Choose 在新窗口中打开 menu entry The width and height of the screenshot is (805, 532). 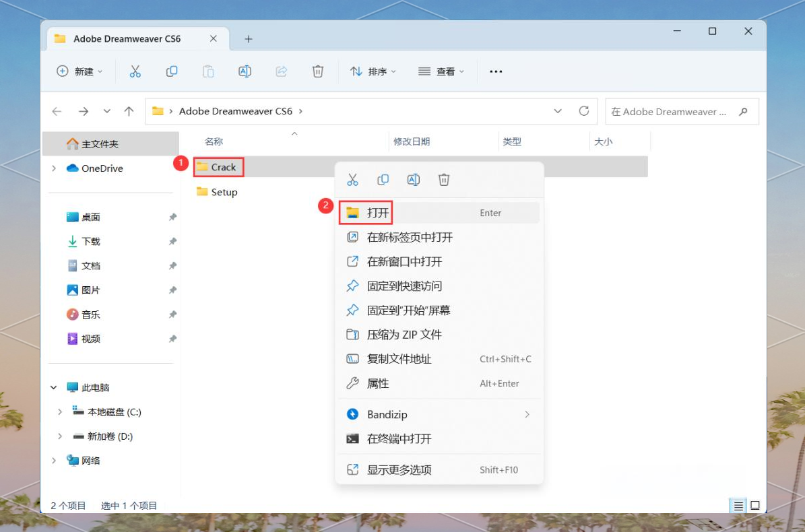click(439, 262)
